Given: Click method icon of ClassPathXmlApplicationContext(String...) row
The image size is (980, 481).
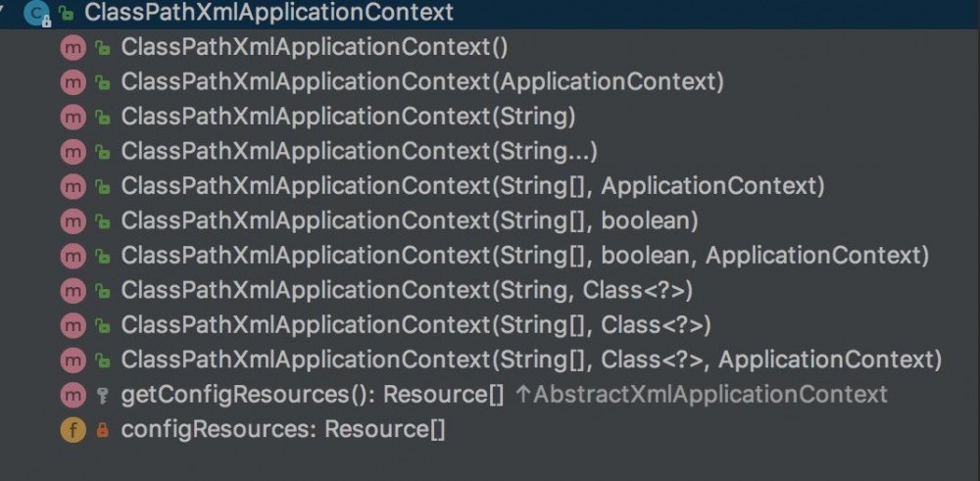Looking at the screenshot, I should click(x=73, y=152).
